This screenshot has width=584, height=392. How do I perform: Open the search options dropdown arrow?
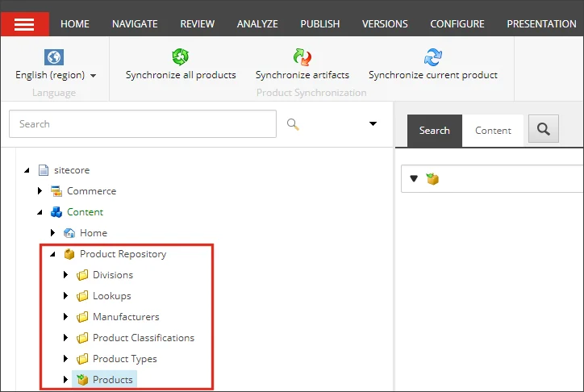point(373,123)
